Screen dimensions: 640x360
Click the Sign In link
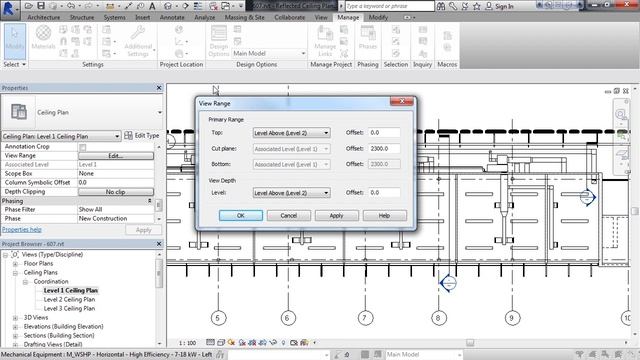click(504, 7)
